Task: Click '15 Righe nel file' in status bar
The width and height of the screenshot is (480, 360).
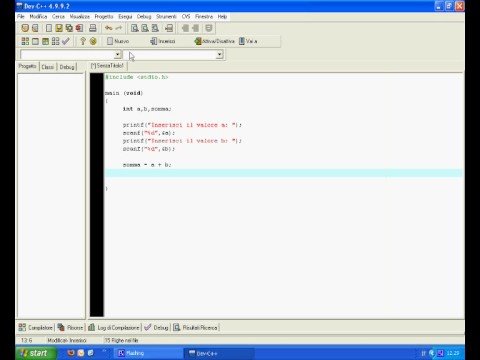Action: pyautogui.click(x=121, y=340)
